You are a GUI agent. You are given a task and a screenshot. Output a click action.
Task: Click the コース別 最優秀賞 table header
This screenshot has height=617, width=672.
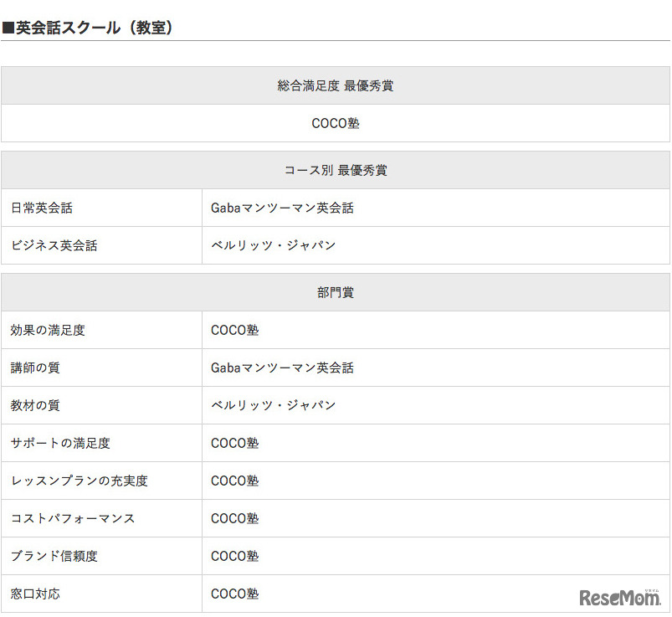pos(336,170)
